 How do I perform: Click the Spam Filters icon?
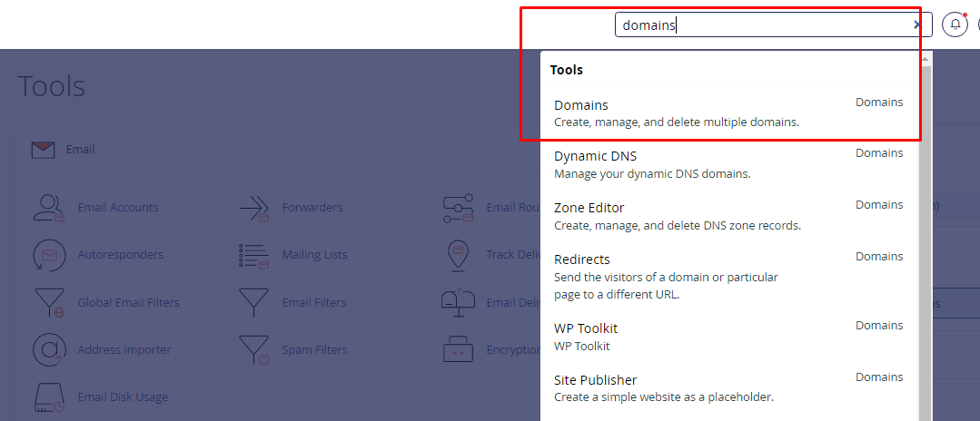point(253,350)
